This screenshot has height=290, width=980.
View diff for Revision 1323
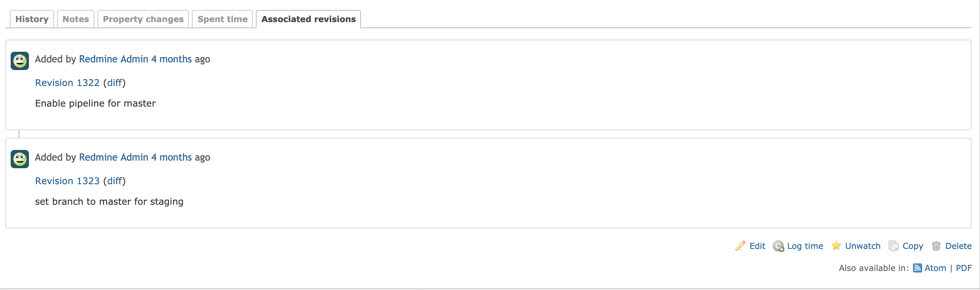pyautogui.click(x=114, y=181)
